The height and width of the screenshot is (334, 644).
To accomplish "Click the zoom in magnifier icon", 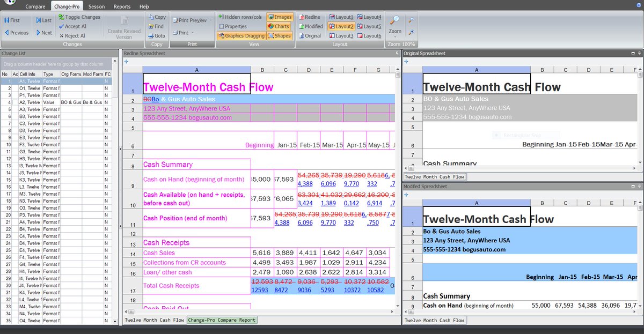I will tap(411, 33).
